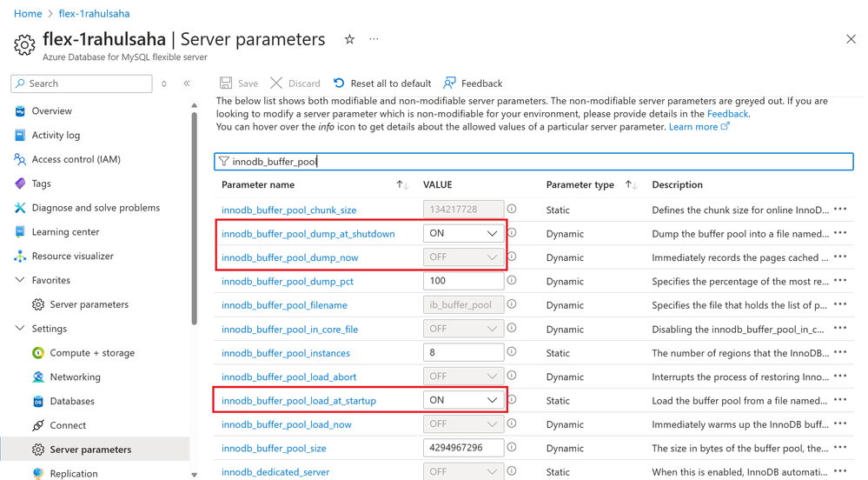The width and height of the screenshot is (868, 480).
Task: Click the favorite star icon beside title
Action: (x=349, y=39)
